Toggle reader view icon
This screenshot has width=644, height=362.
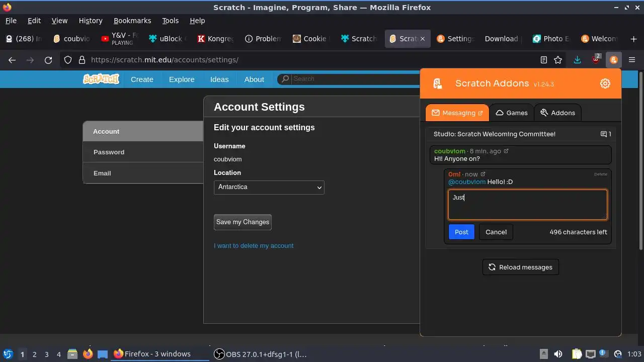pyautogui.click(x=544, y=60)
